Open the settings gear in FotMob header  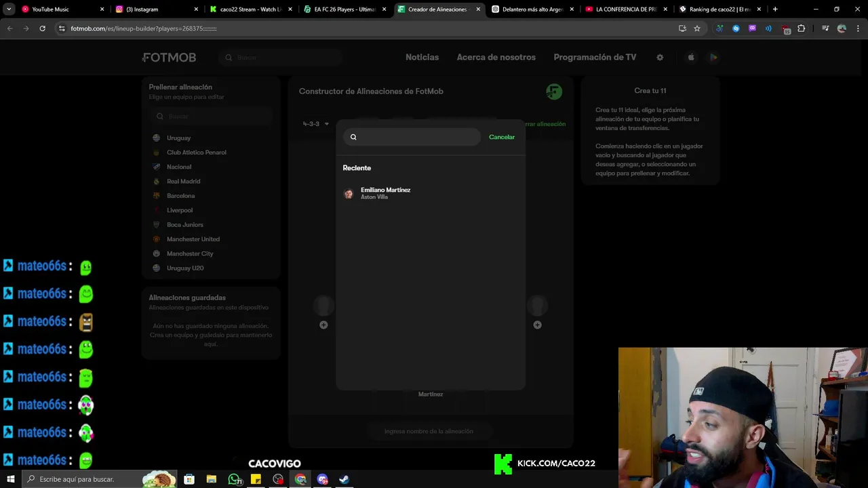pyautogui.click(x=660, y=58)
